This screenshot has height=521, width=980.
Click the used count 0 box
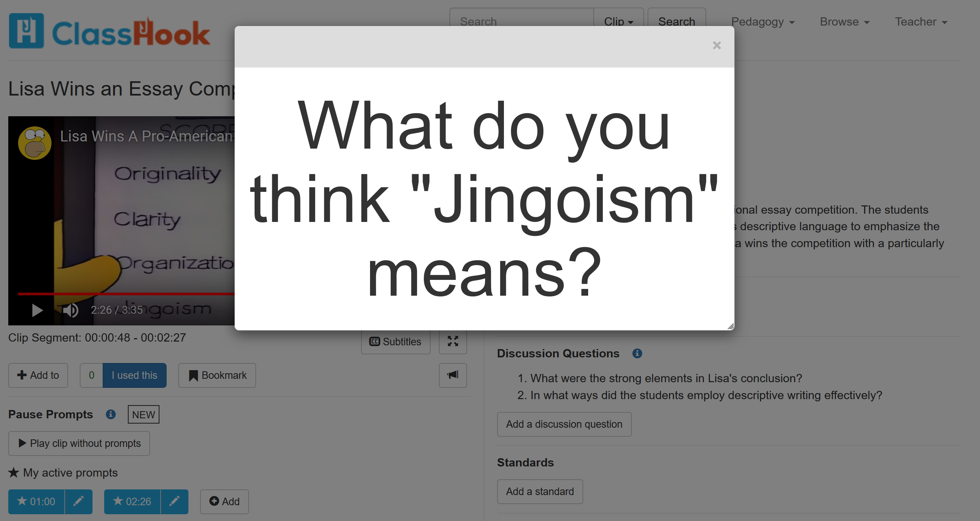coord(91,375)
